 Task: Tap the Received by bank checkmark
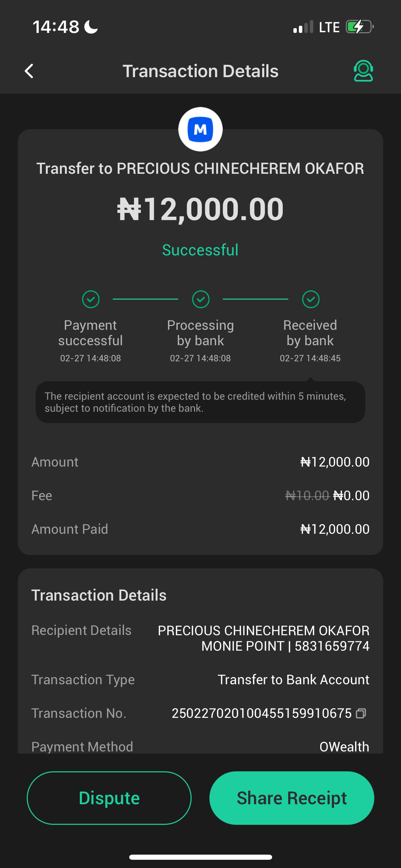pyautogui.click(x=311, y=299)
